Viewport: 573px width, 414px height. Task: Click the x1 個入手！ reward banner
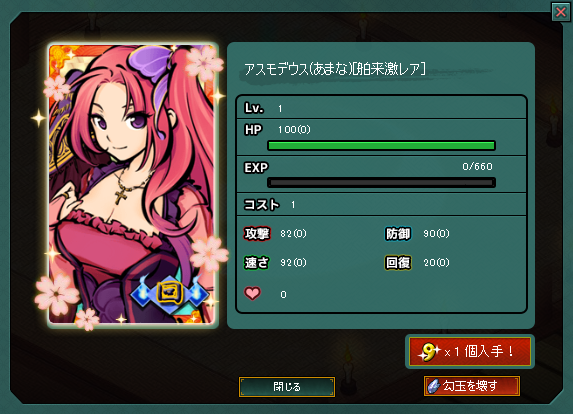(x=470, y=352)
